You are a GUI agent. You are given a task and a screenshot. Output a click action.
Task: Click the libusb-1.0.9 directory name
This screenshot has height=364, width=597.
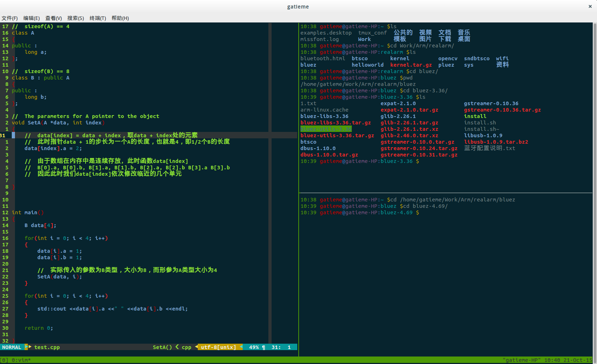[x=483, y=135]
